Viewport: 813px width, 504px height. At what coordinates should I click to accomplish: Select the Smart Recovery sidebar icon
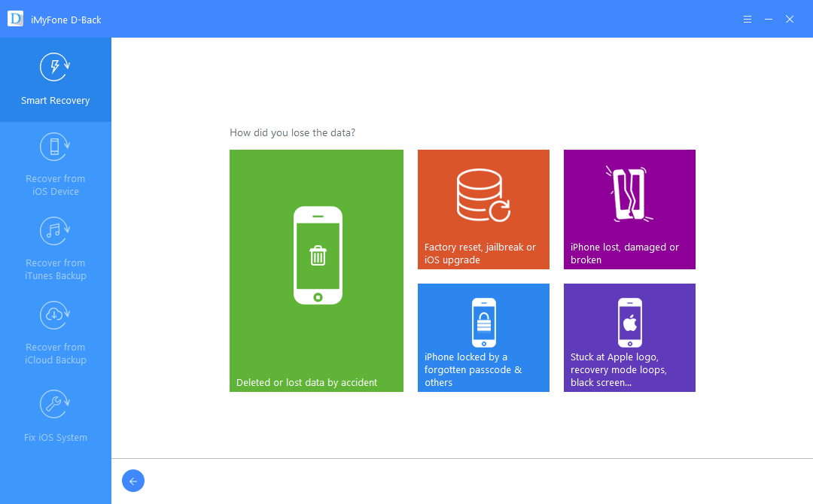(55, 66)
